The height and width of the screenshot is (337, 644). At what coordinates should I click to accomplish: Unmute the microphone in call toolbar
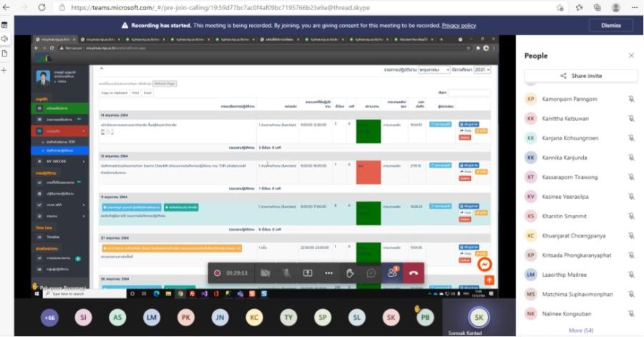tap(286, 273)
